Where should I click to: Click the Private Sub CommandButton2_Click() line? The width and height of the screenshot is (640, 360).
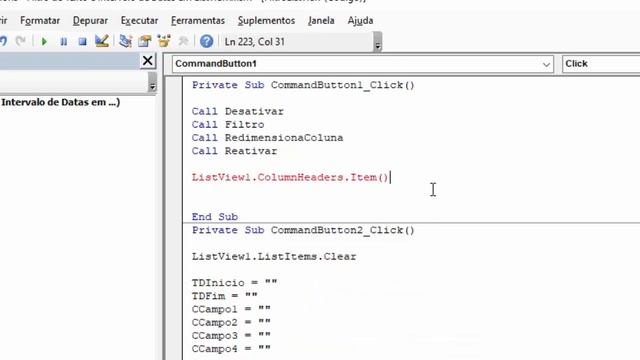click(303, 230)
